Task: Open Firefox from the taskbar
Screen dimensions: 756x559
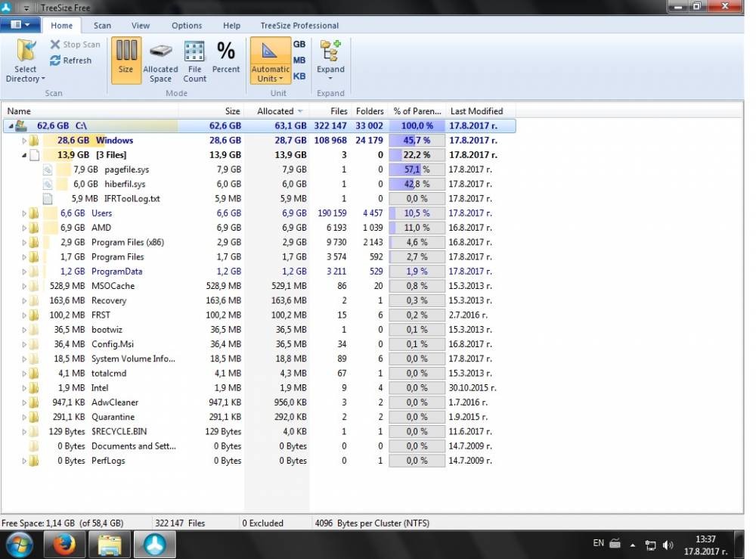Action: [x=64, y=545]
